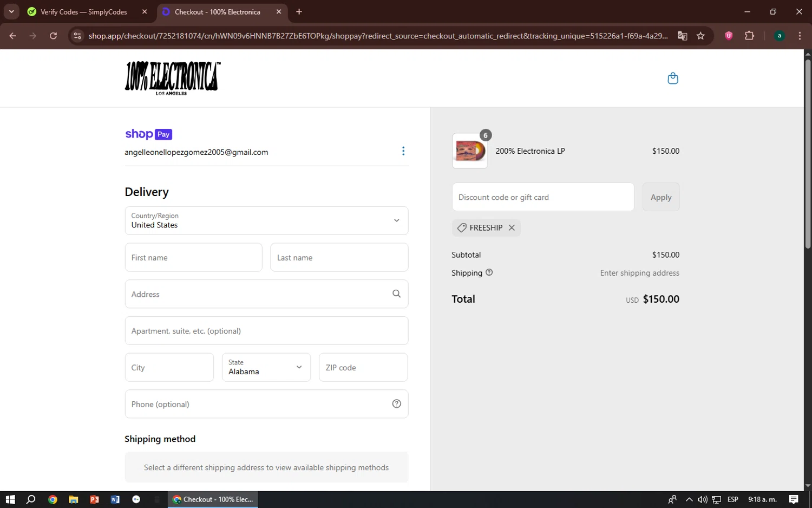Open the State dropdown showing Alabama
Screen dimensions: 812x508
tap(266, 367)
